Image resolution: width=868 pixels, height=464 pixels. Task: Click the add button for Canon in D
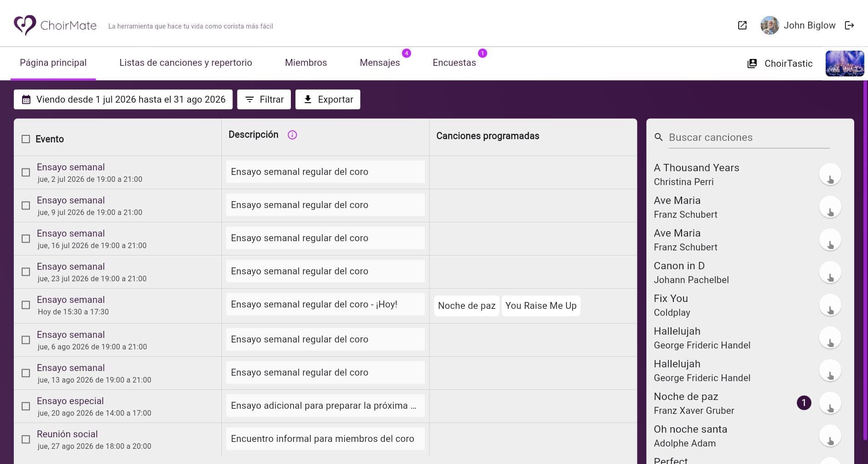[x=830, y=273]
